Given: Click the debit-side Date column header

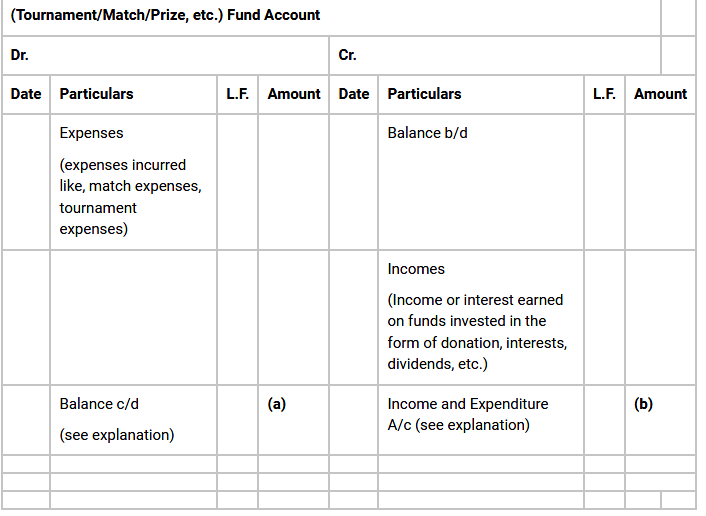Looking at the screenshot, I should pos(26,94).
